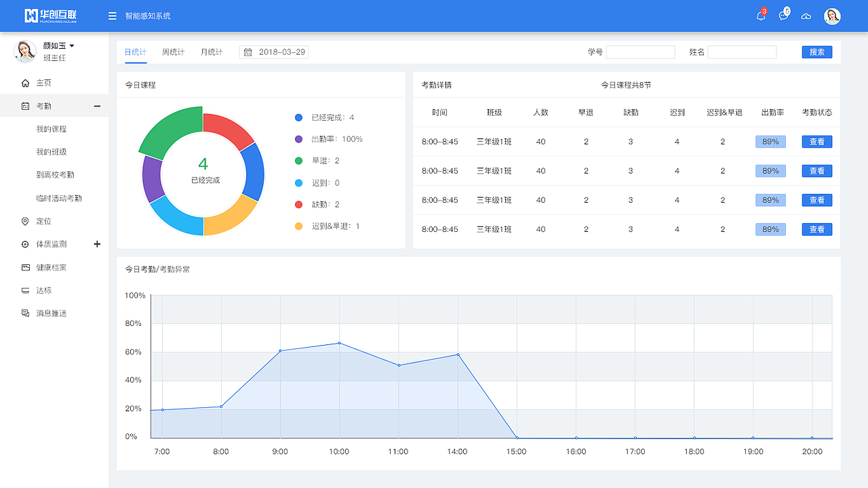868x488 pixels.
Task: Click the 出勤率 column header
Action: (772, 113)
